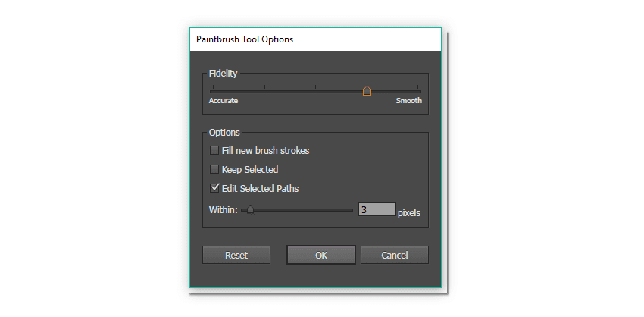The image size is (644, 317).
Task: Uncheck the Edit Selected Paths checkbox
Action: [x=214, y=188]
